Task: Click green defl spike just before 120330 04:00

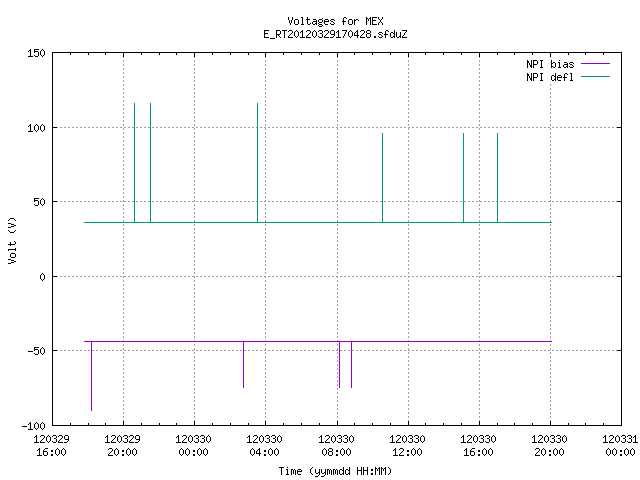Action: click(258, 163)
